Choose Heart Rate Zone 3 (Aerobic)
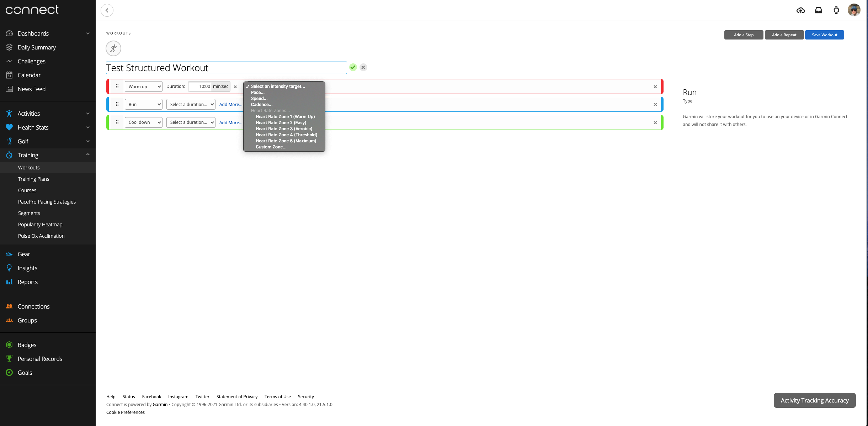Screen dimensions: 868x426 (x=283, y=129)
